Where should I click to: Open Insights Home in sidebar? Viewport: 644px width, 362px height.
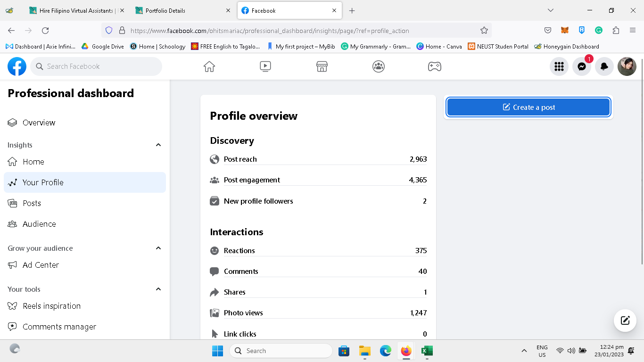(85, 162)
